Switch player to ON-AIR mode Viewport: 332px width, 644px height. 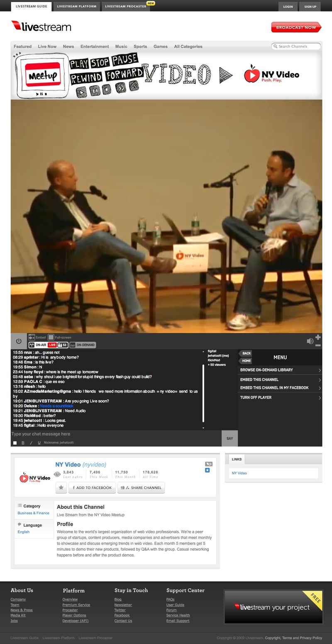[38, 345]
